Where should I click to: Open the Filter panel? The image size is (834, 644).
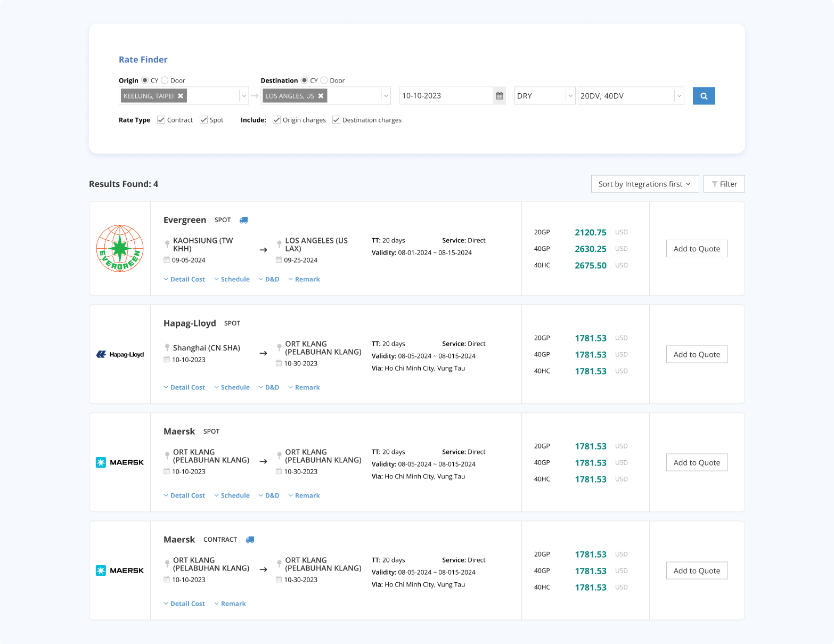click(x=724, y=184)
